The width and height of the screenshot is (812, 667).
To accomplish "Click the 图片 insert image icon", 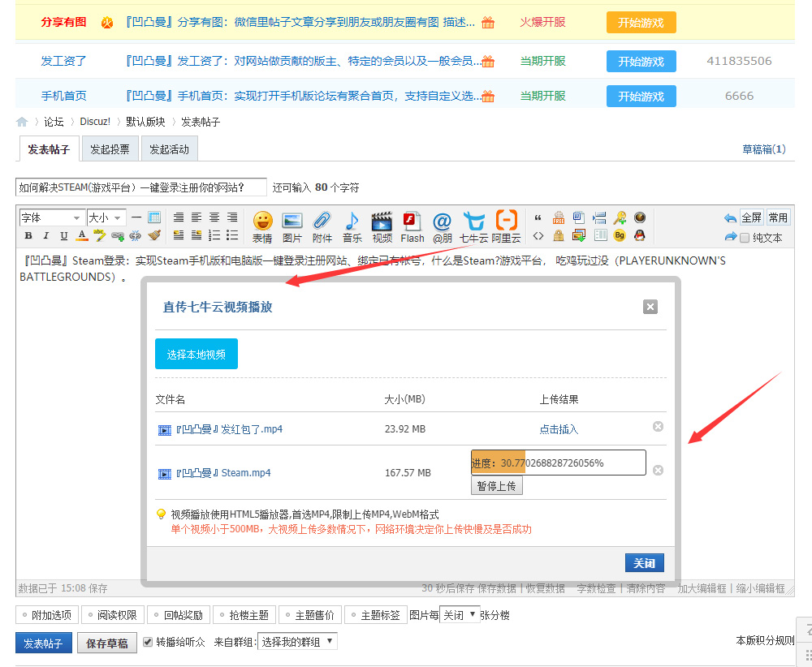I will click(x=292, y=227).
